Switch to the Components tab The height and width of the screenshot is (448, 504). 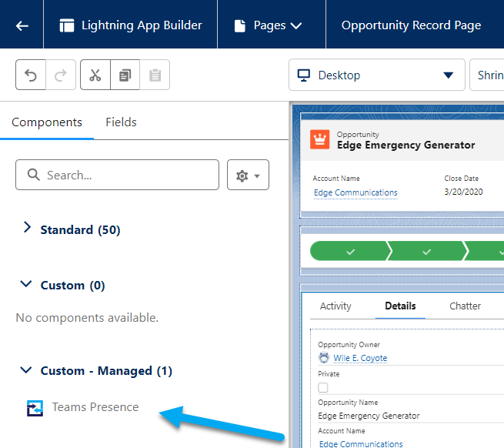[x=47, y=122]
